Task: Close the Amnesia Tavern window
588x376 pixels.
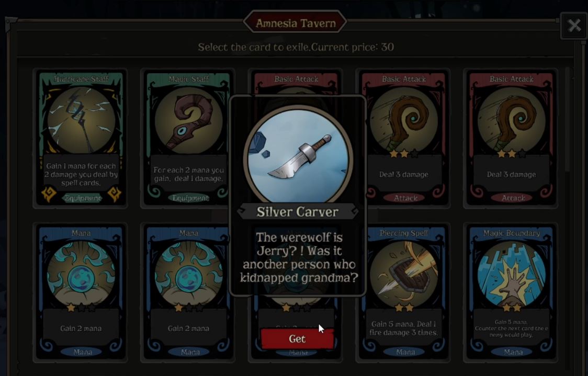Action: [574, 26]
